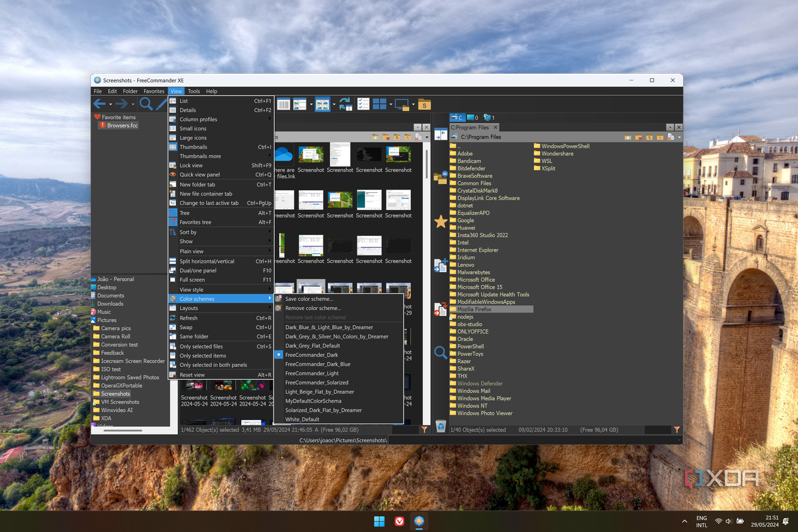Select the checked FreeCommander_Dark color scheme
The height and width of the screenshot is (532, 798).
coord(338,355)
